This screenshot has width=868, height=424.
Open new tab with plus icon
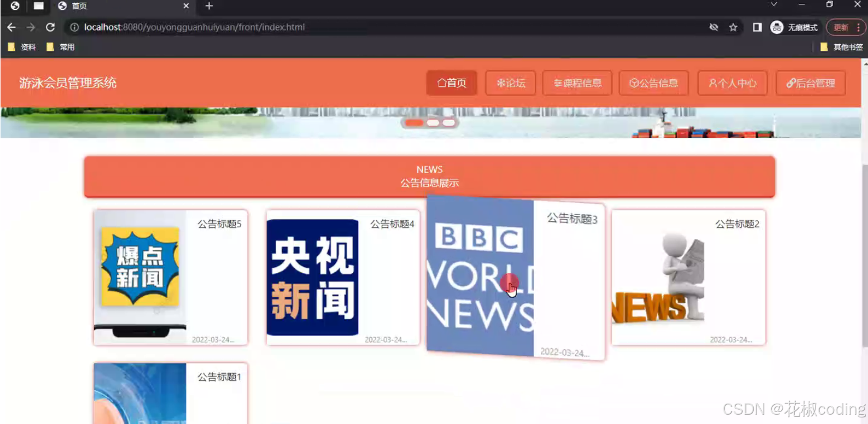point(209,6)
